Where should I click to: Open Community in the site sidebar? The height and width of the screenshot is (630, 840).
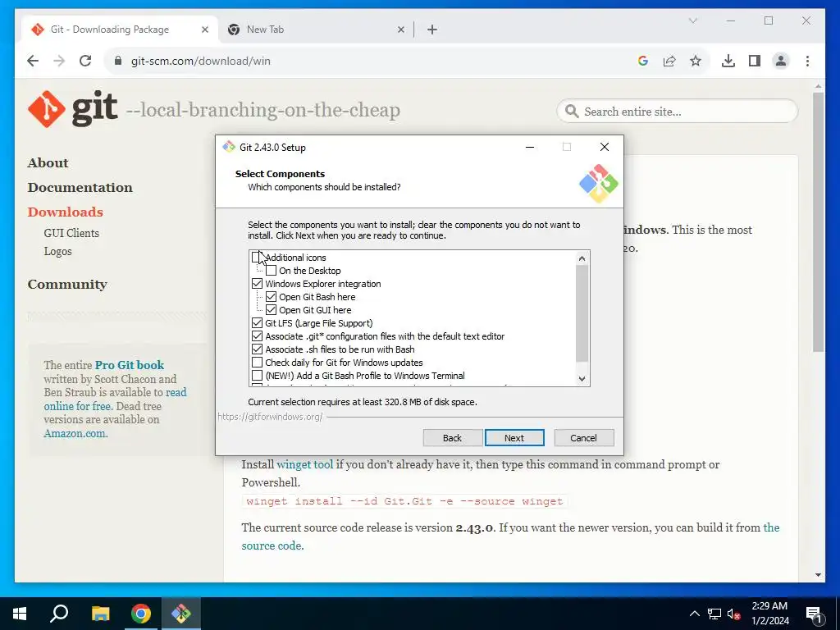67,285
